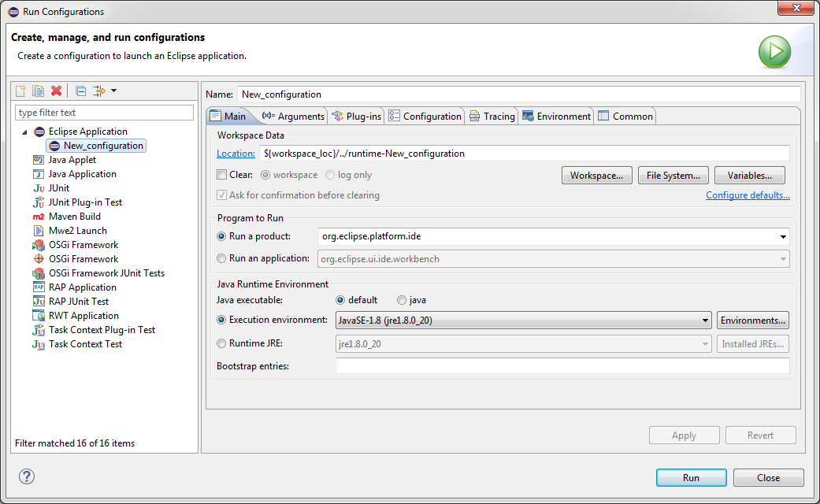This screenshot has height=504, width=820.
Task: Select Execution environment radio button
Action: pyautogui.click(x=221, y=320)
